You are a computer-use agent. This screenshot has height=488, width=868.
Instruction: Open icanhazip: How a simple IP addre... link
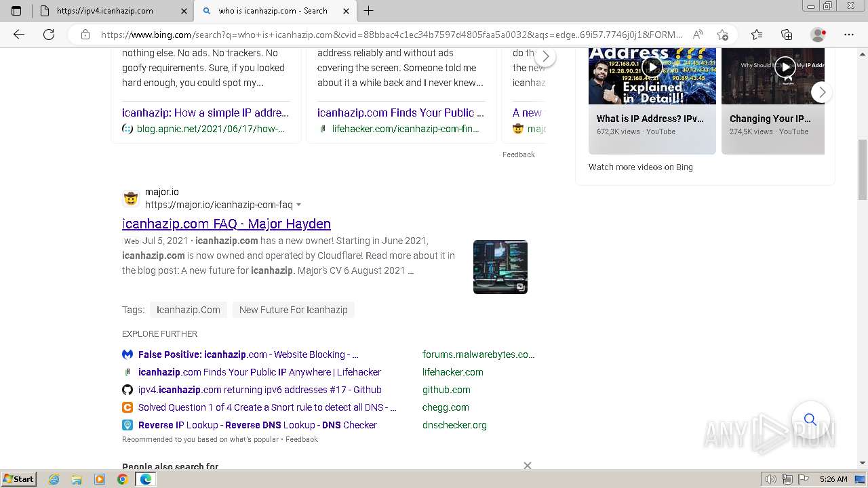[x=205, y=113]
